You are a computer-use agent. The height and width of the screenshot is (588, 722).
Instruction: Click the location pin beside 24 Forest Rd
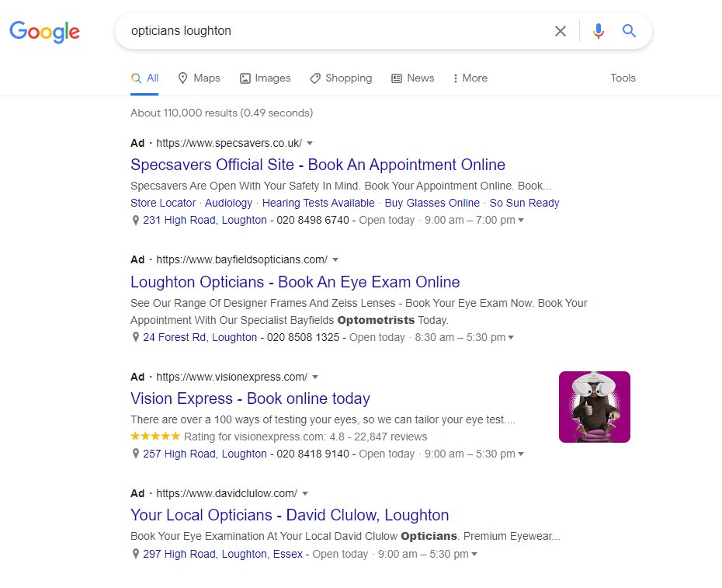(135, 337)
